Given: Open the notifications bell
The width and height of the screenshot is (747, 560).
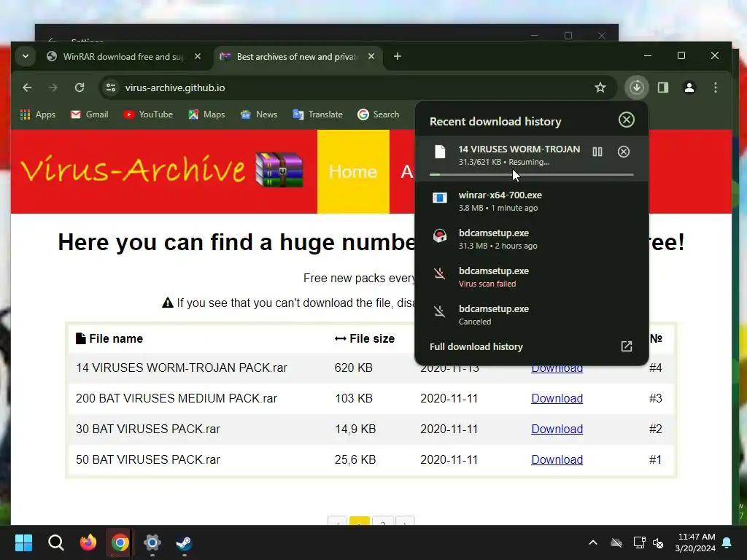Looking at the screenshot, I should (727, 542).
